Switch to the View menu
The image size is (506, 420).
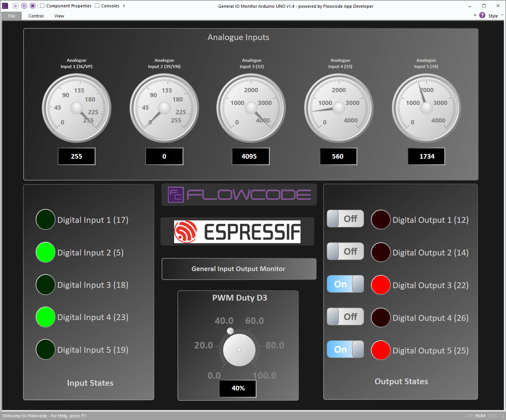(59, 16)
